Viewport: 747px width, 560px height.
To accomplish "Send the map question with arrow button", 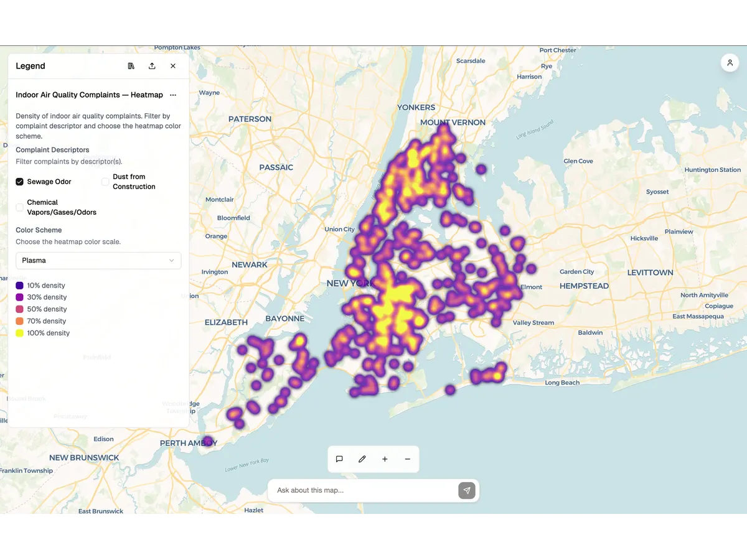I will (467, 490).
